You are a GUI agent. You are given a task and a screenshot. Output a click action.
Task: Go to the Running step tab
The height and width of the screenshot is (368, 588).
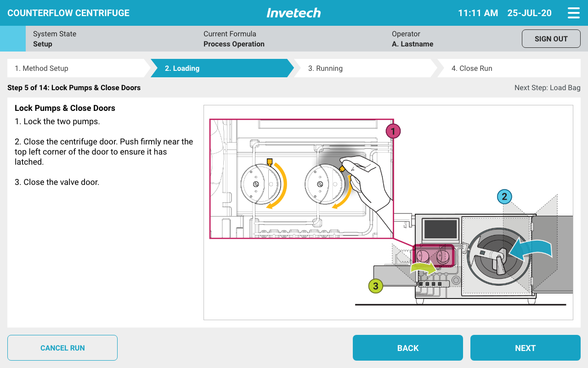[363, 68]
